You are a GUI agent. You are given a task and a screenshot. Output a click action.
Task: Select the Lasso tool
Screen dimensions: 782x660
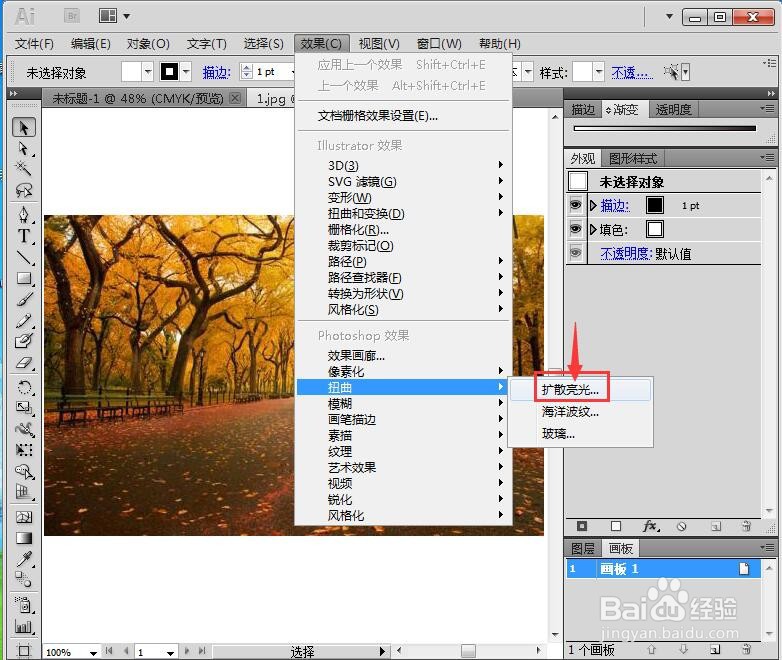[x=23, y=190]
